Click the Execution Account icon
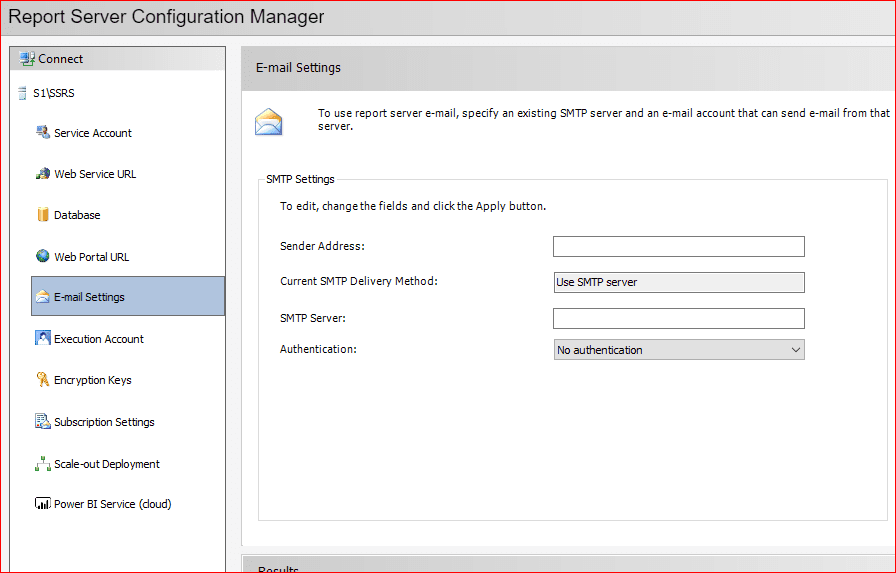896x573 pixels. [43, 339]
